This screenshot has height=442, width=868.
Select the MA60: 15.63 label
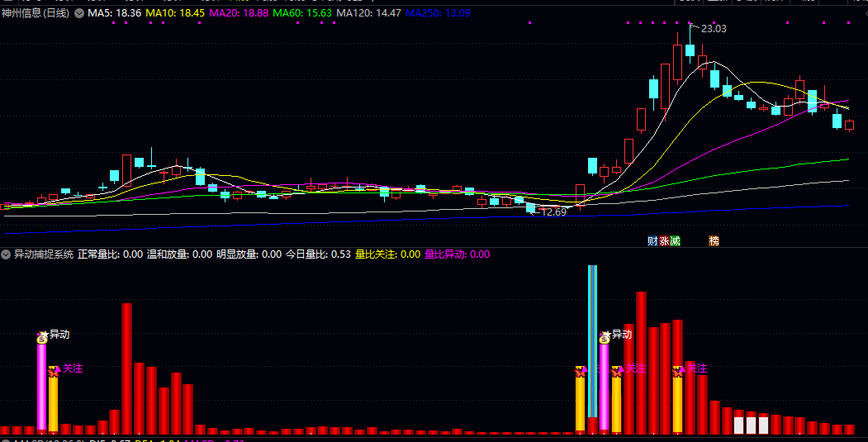coord(302,12)
